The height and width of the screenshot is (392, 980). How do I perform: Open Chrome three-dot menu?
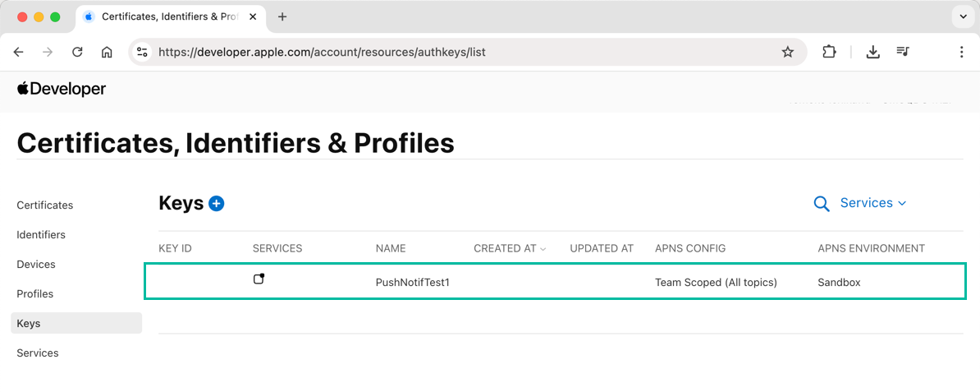[x=961, y=52]
